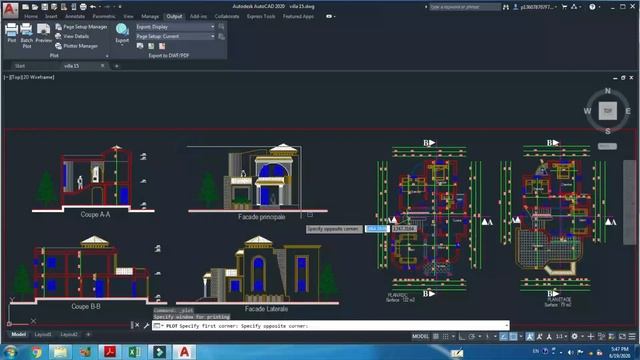The image size is (640, 360).
Task: Open the Help question mark icon
Action: pos(592,7)
